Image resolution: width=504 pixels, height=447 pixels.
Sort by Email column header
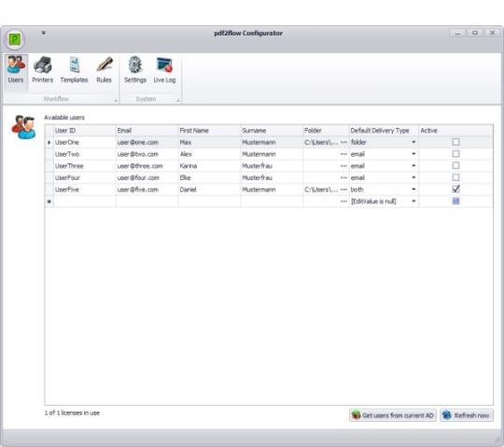pyautogui.click(x=147, y=131)
